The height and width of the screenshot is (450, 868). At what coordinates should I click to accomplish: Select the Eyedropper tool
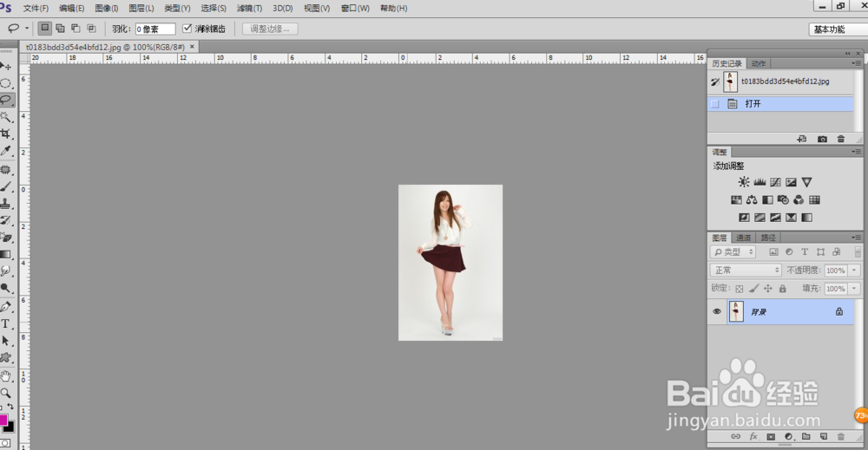(x=5, y=151)
